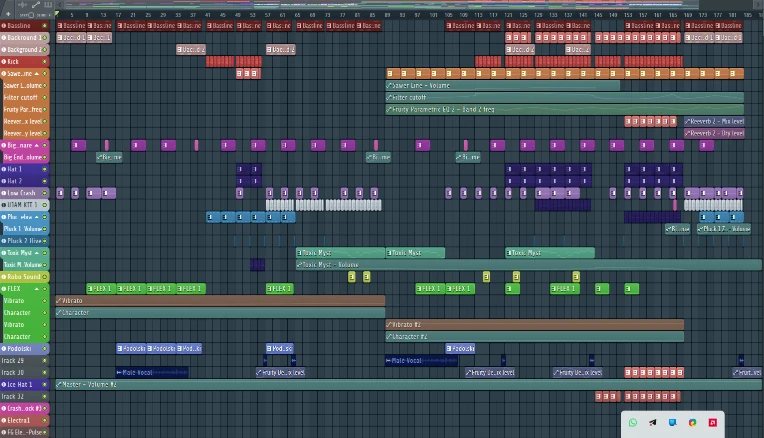
Task: Click the Low Crash track's instrument icon
Action: pyautogui.click(x=3, y=193)
